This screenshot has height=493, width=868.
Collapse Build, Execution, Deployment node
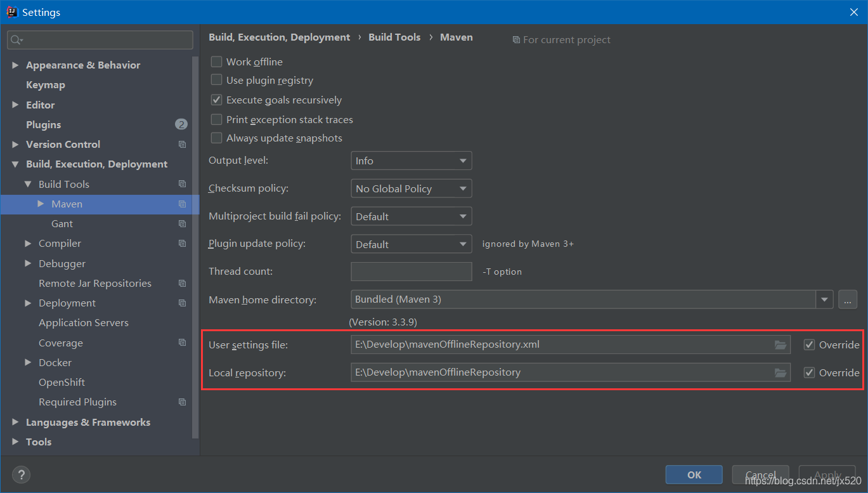(x=15, y=164)
